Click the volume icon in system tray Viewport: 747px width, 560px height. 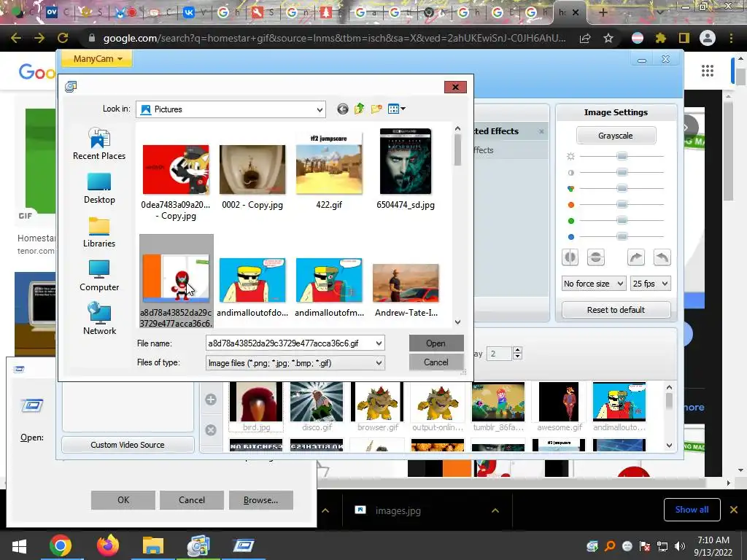pos(680,546)
